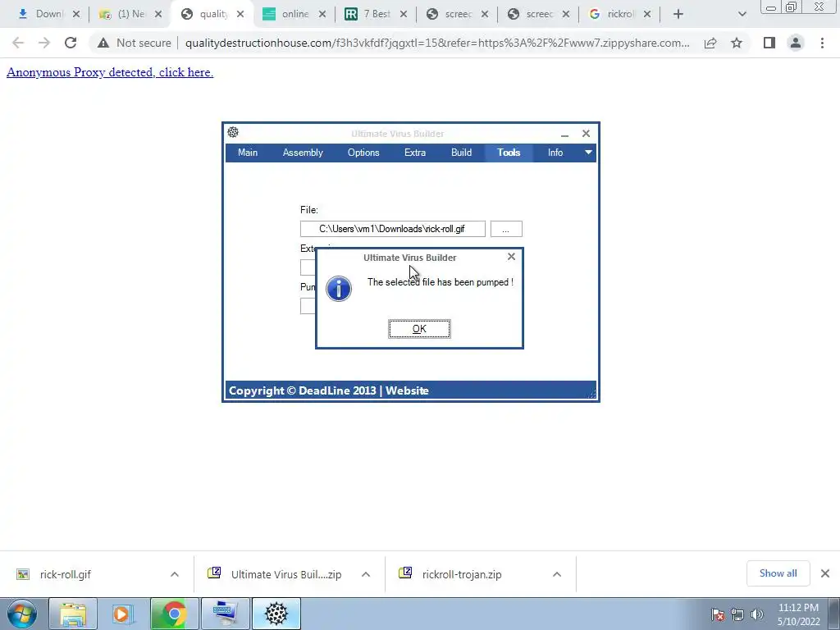This screenshot has width=840, height=630.
Task: Share this page via share icon
Action: click(x=710, y=43)
